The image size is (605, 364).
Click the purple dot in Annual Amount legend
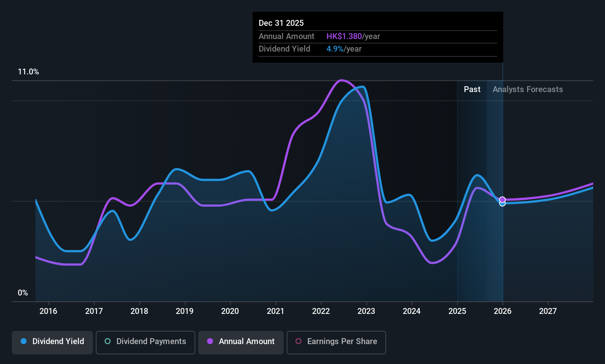tap(210, 342)
